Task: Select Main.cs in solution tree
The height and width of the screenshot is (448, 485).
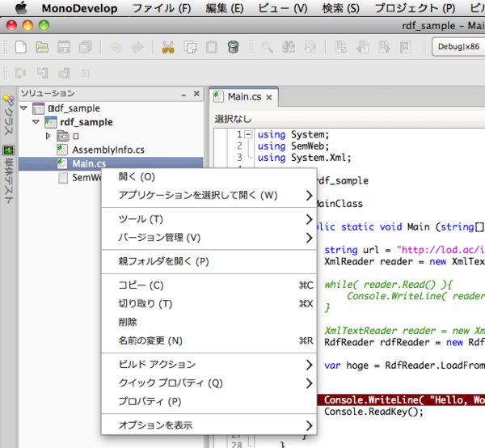Action: click(x=111, y=163)
